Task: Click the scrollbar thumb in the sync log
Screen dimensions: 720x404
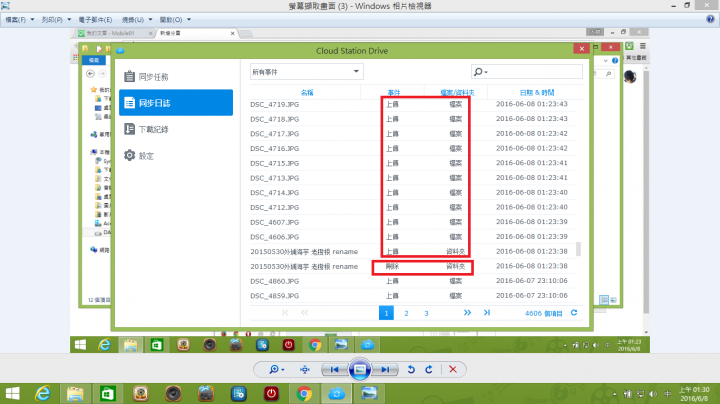Action: [578, 249]
